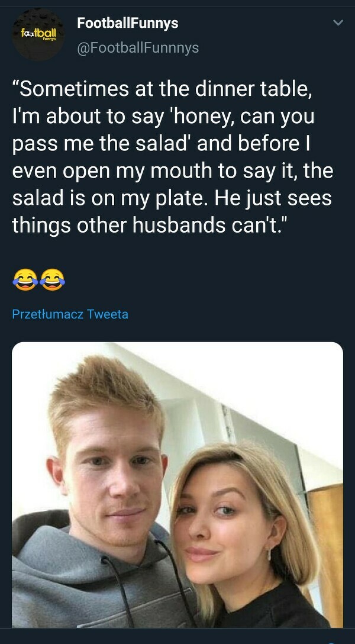Viewport: 355px width, 644px height.
Task: Open the FootballFunnys profile avatar
Action: coord(37,36)
